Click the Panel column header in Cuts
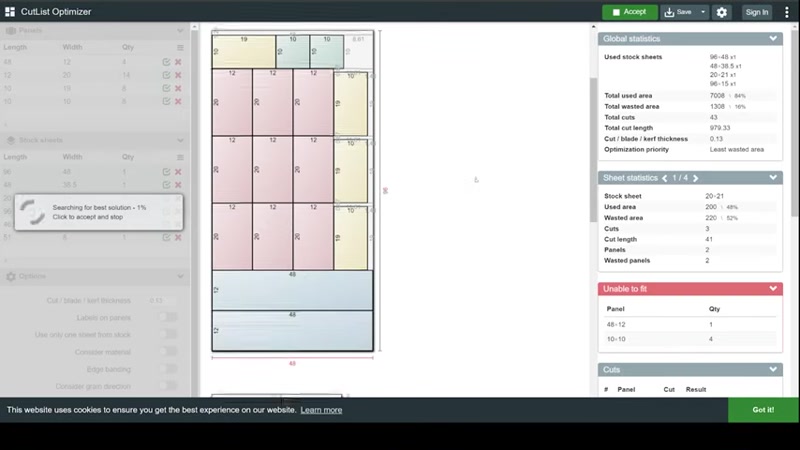The width and height of the screenshot is (800, 450). (626, 389)
